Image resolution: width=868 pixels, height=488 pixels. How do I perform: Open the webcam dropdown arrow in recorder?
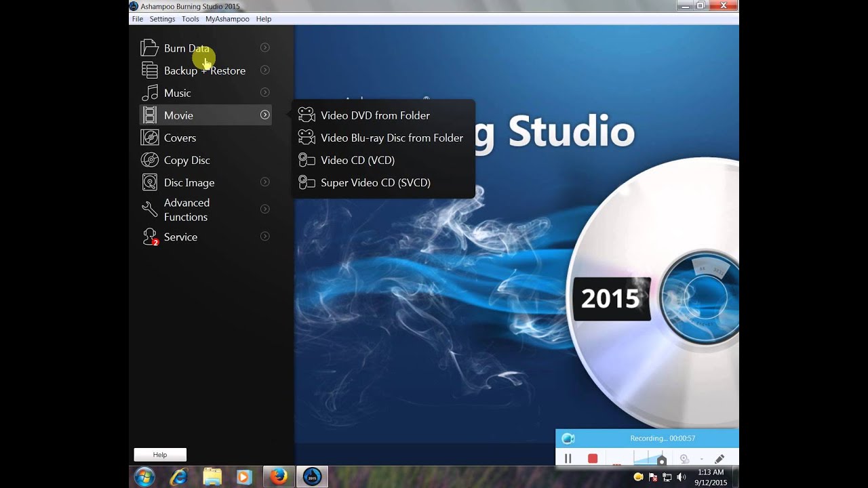click(701, 460)
